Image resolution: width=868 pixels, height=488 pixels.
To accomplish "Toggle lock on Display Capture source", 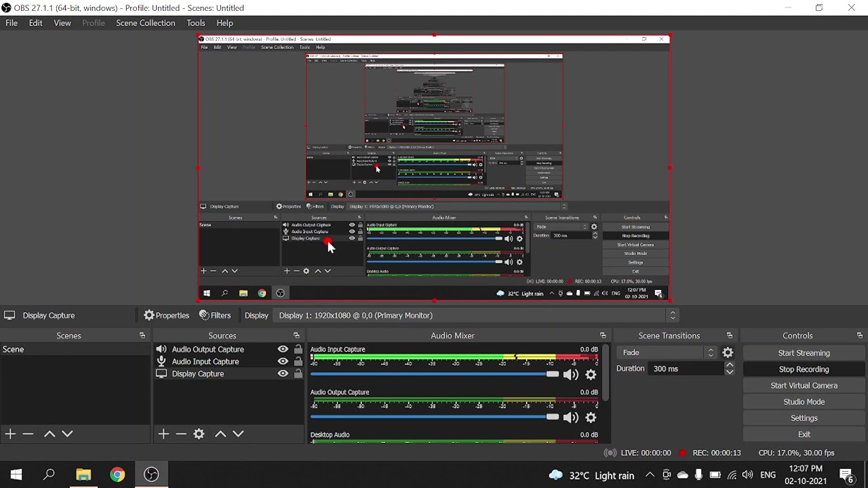I will [298, 374].
